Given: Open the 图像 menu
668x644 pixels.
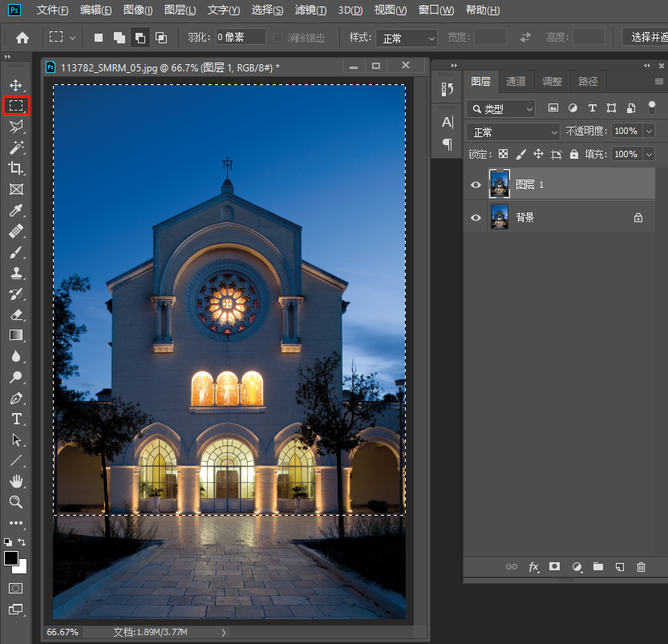Looking at the screenshot, I should (138, 10).
